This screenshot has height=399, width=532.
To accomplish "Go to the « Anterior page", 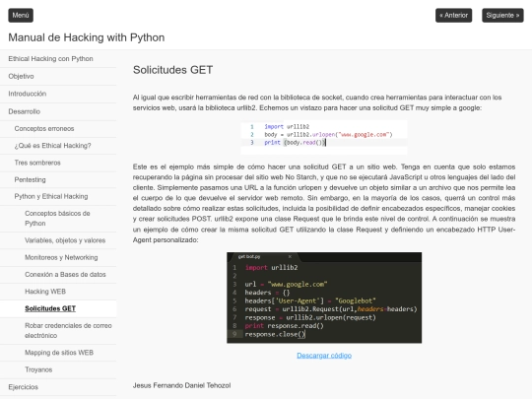I will [453, 15].
